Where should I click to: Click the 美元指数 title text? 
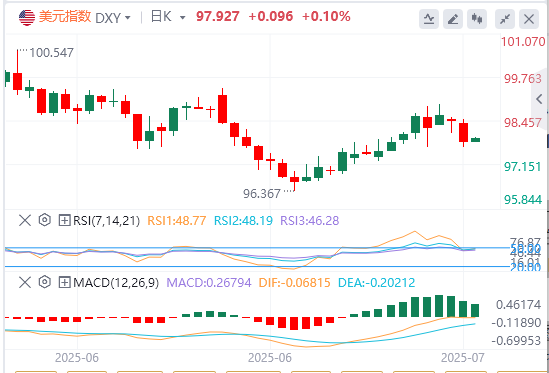65,17
